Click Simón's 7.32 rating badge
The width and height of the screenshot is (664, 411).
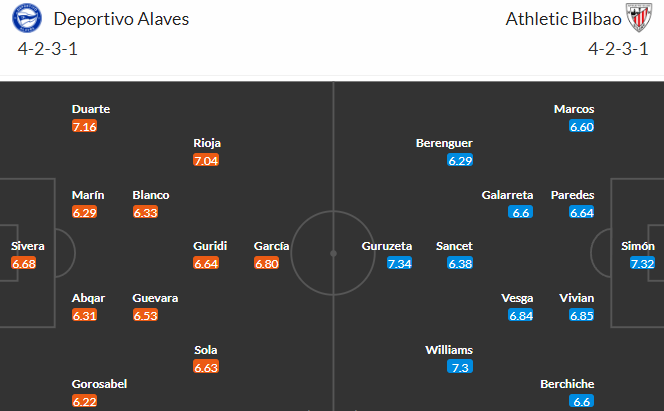click(642, 264)
